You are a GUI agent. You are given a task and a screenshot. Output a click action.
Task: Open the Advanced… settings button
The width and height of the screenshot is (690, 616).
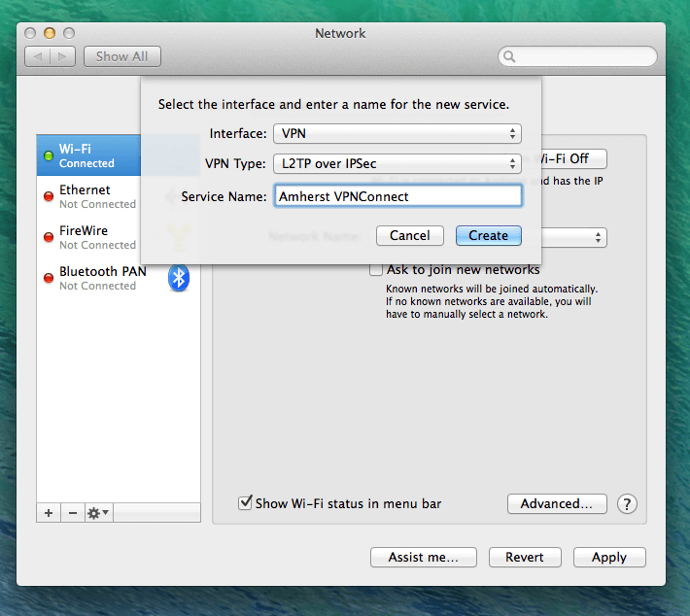click(x=557, y=504)
